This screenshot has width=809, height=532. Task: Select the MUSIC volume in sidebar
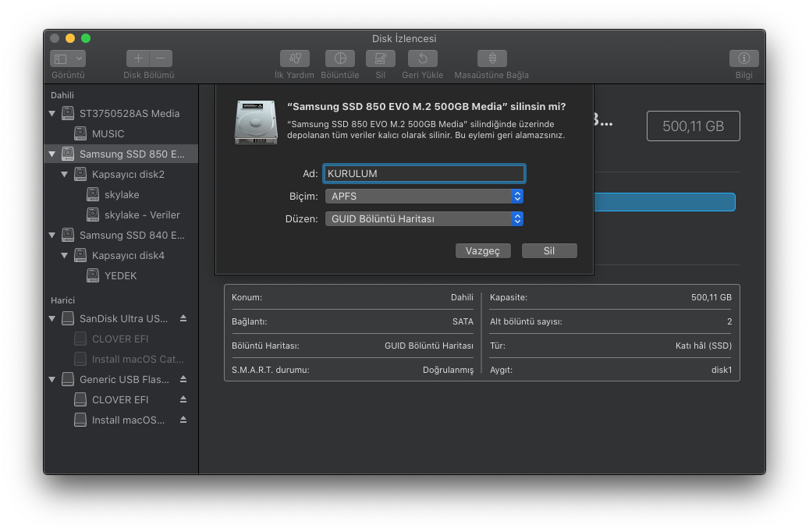pyautogui.click(x=108, y=133)
